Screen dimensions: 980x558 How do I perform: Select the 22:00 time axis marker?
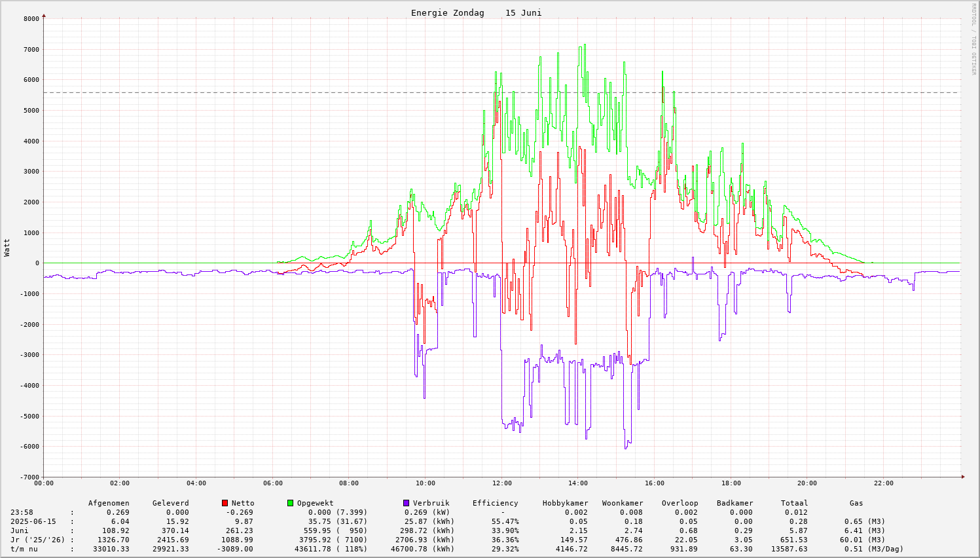(883, 483)
